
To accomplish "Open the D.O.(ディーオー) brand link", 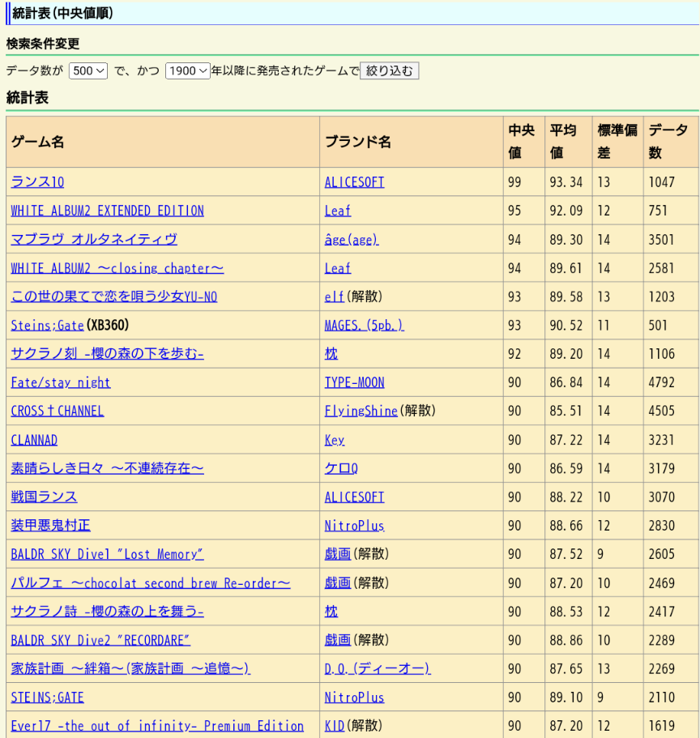I will (378, 669).
